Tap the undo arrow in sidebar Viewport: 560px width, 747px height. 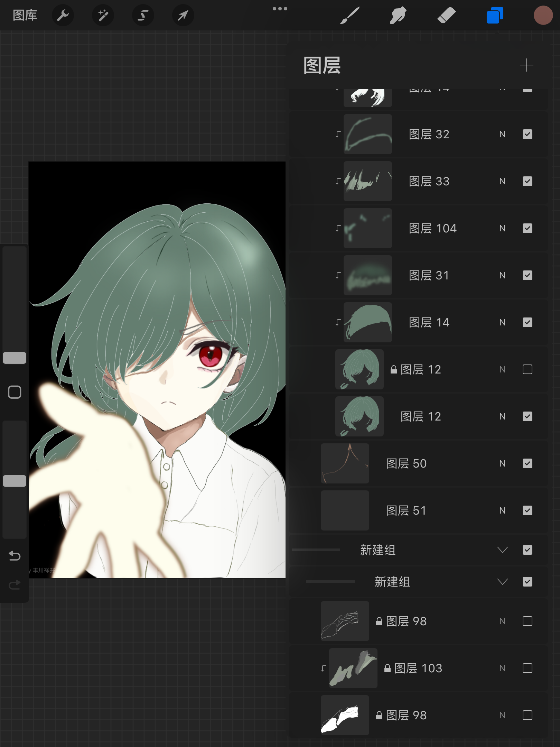(15, 555)
